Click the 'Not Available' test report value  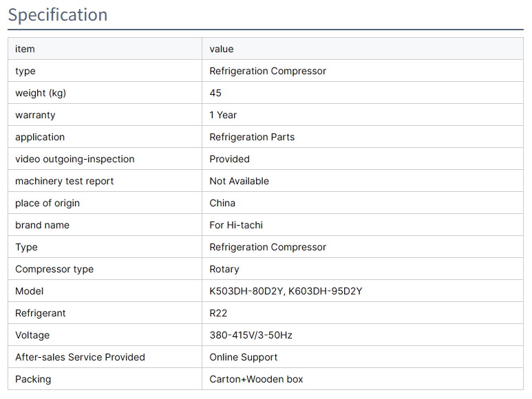[x=239, y=181]
